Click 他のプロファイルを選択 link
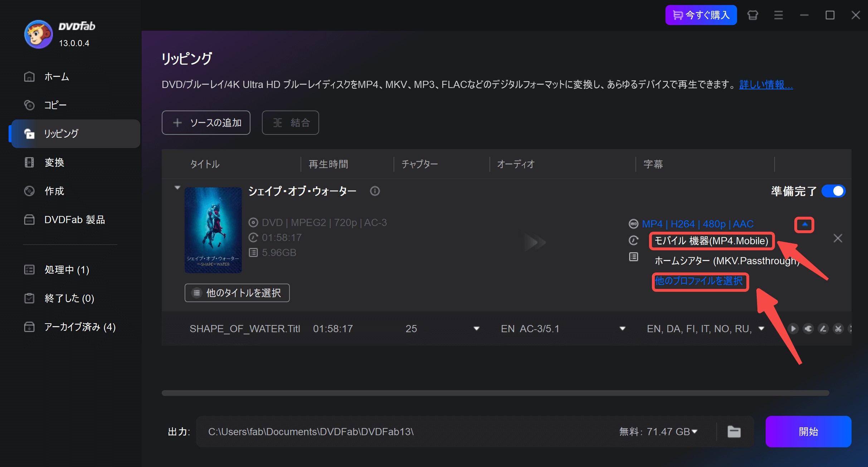This screenshot has width=868, height=467. pyautogui.click(x=699, y=281)
